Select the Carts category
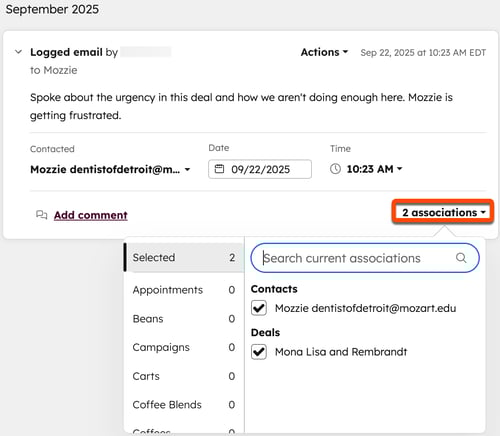500x436 pixels. click(x=184, y=376)
